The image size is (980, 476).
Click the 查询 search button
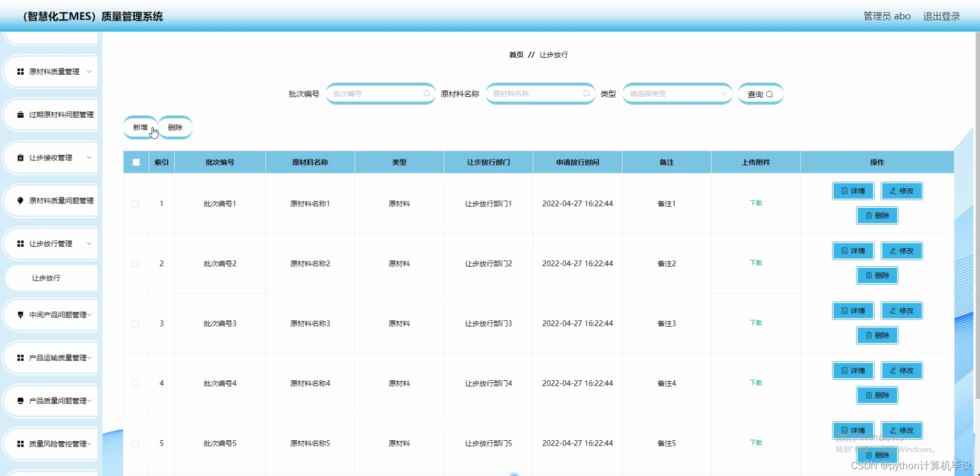[760, 94]
